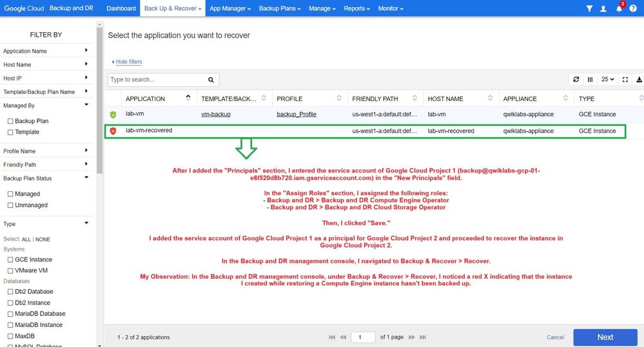Check the MaxDB checkbox
This screenshot has width=644, height=347.
10,336
